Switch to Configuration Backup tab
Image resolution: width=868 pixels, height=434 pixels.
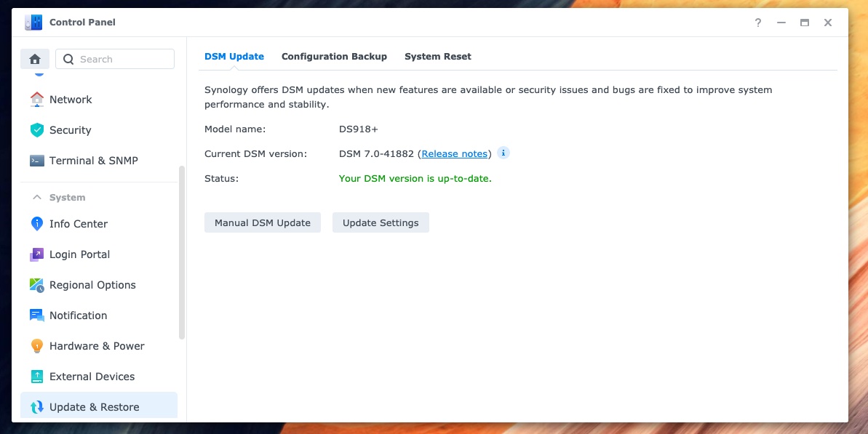tap(335, 57)
